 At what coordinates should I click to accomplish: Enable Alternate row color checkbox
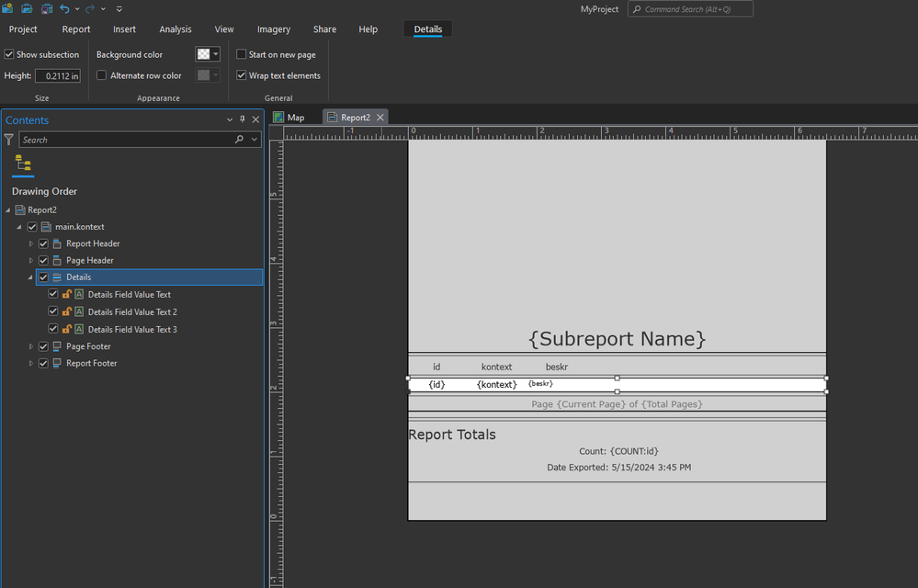(x=101, y=75)
